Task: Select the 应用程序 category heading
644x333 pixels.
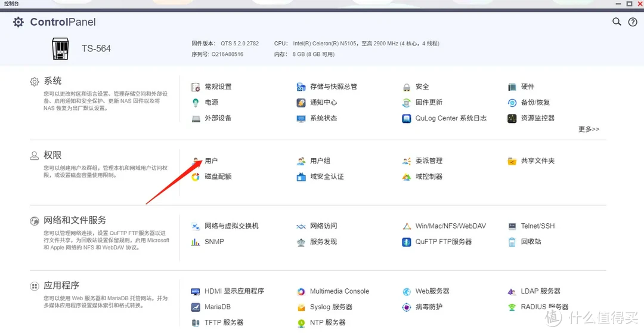Action: pos(61,285)
